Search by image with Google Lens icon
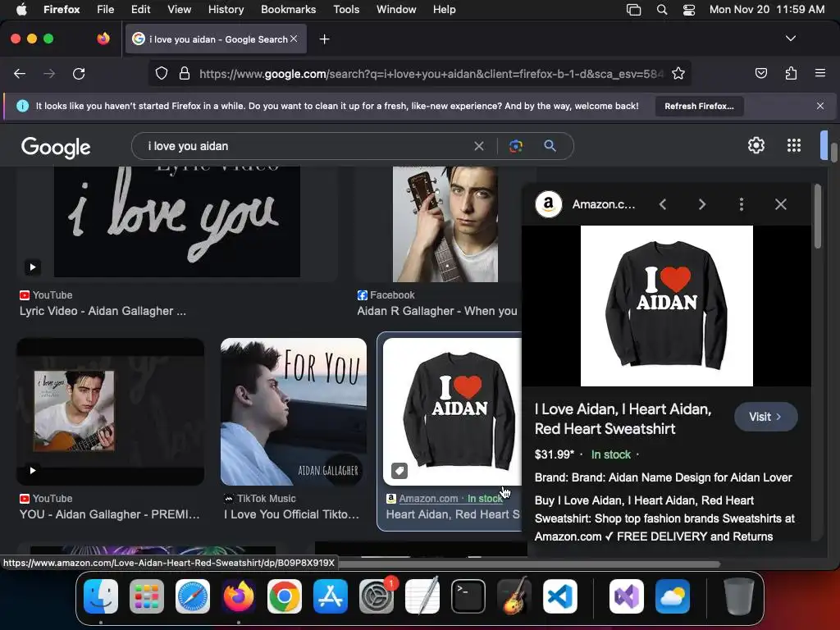 [515, 146]
